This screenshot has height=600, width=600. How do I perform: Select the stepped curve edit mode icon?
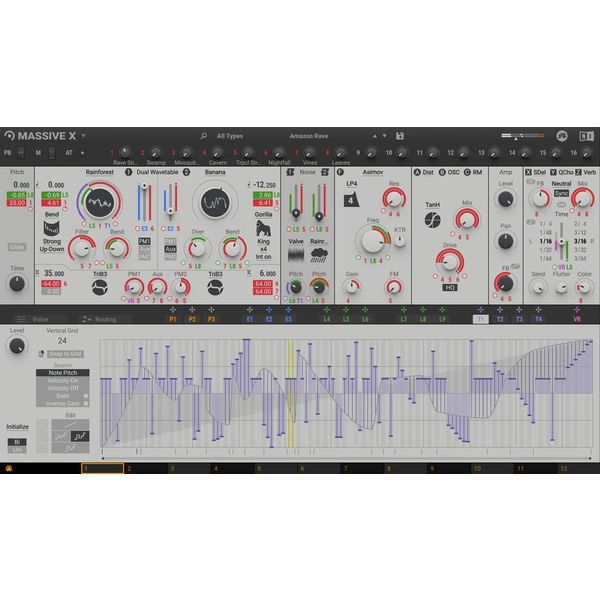(80, 436)
